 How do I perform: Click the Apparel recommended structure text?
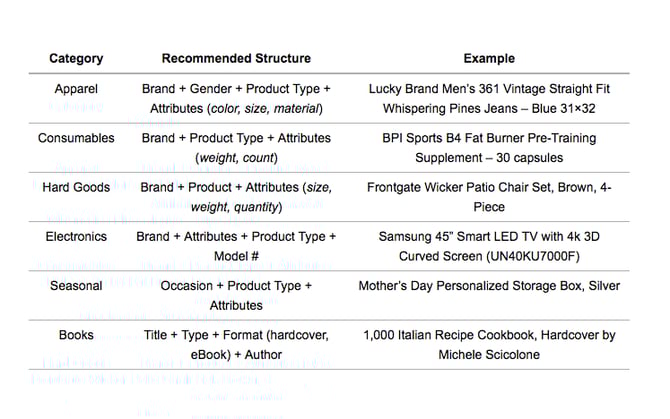pyautogui.click(x=236, y=99)
